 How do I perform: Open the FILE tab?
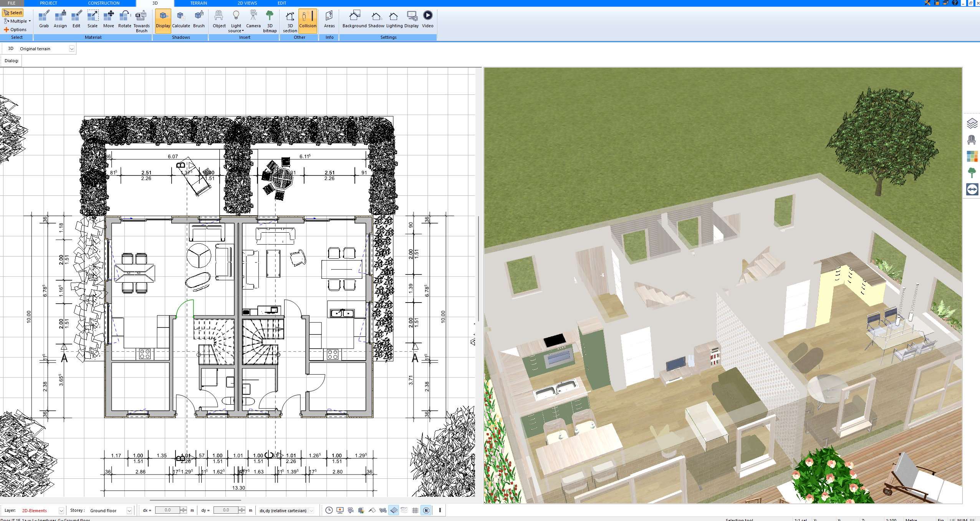coord(12,3)
